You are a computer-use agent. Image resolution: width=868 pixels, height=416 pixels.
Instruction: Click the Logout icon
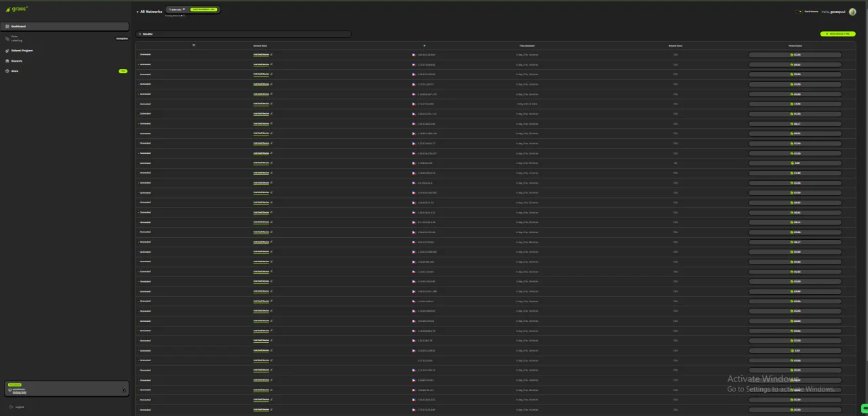(11, 407)
